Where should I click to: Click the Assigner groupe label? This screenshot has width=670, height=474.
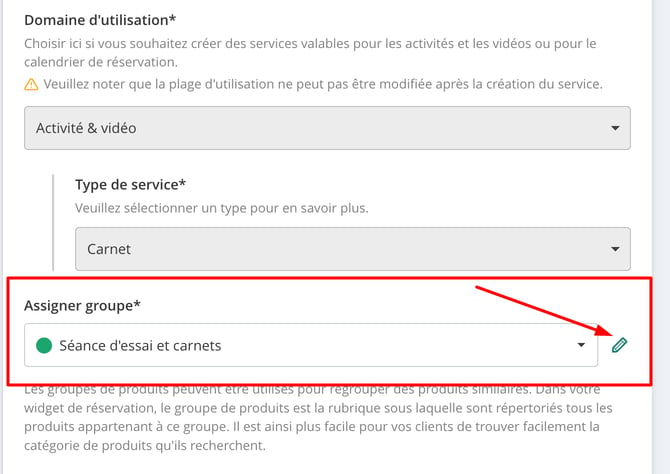click(x=82, y=306)
